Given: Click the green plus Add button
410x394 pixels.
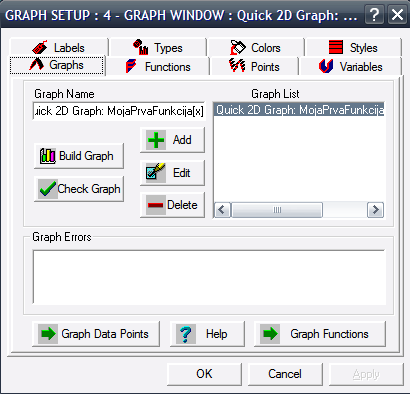Looking at the screenshot, I should pyautogui.click(x=172, y=140).
